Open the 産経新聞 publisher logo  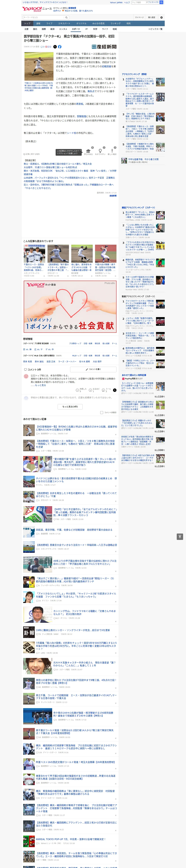pyautogui.click(x=104, y=47)
